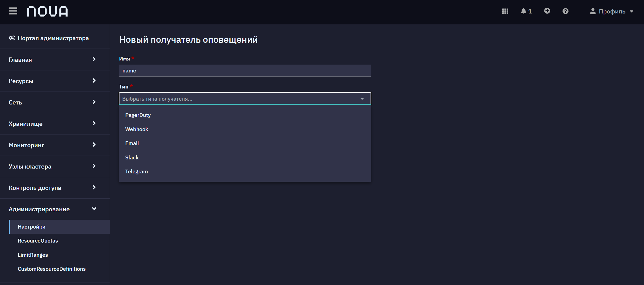Expand the Ресурсы section
Screen dimensions: 644x285
click(55, 81)
